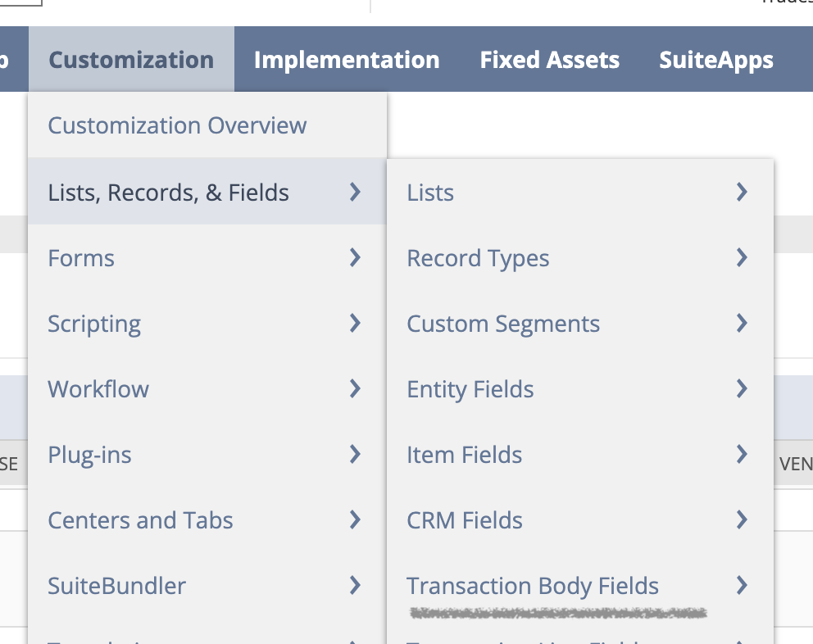813x644 pixels.
Task: Open the Customization Overview link
Action: click(177, 125)
